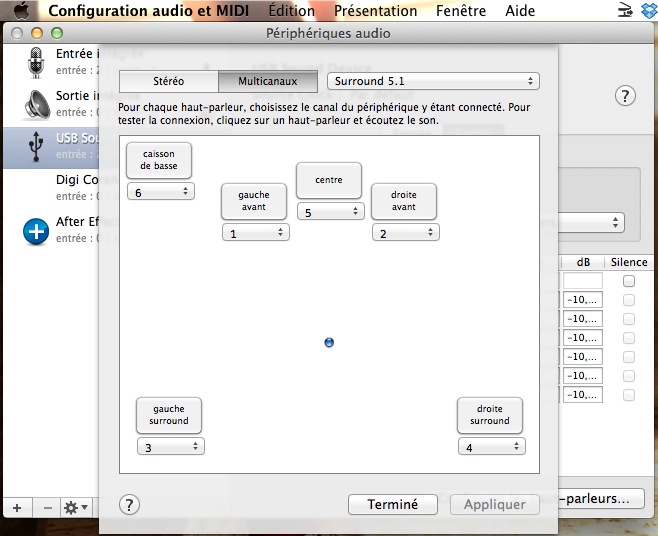The height and width of the screenshot is (536, 658).
Task: Switch to the Multicanaux tab
Action: (268, 81)
